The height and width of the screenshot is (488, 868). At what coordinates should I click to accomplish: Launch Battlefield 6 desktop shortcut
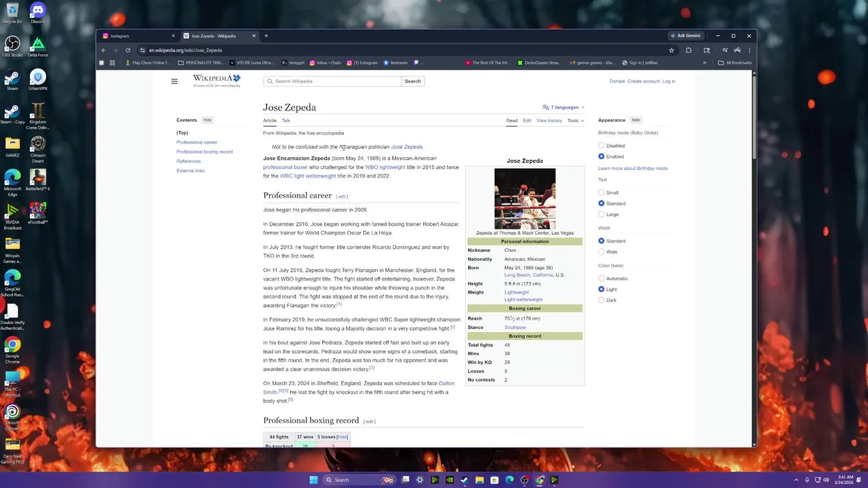pos(37,179)
